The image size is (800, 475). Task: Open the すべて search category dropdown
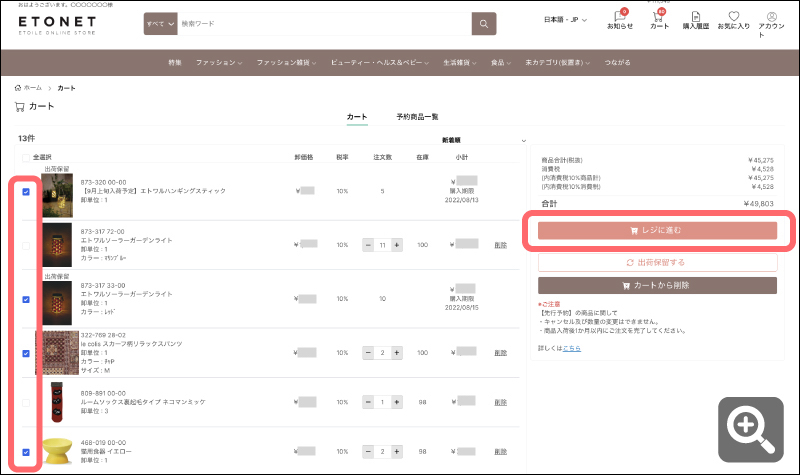click(160, 24)
